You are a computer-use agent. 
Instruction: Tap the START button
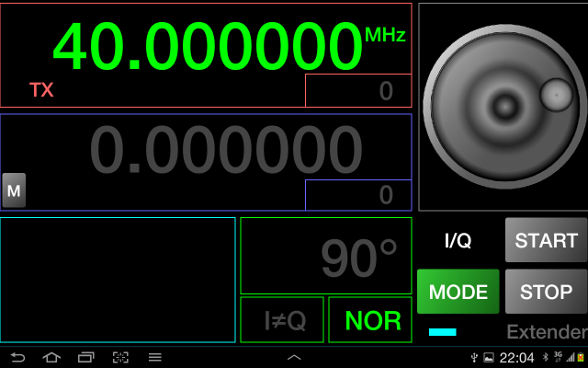tap(546, 240)
